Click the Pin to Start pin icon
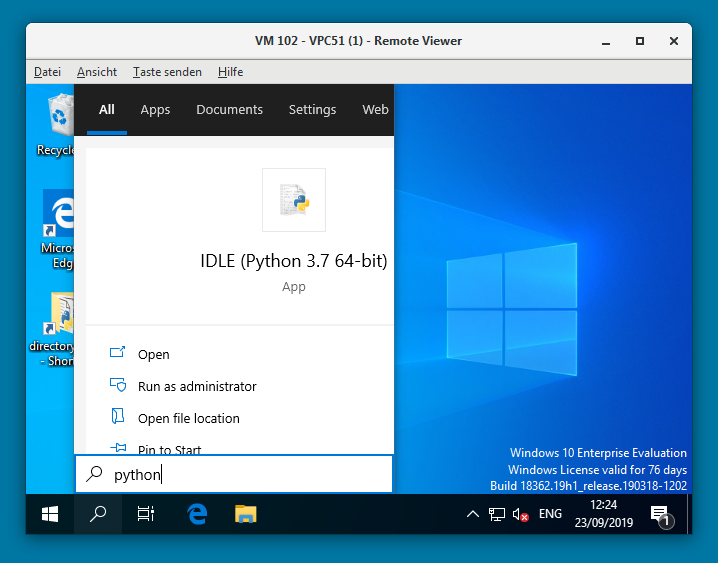This screenshot has height=563, width=718. (118, 448)
